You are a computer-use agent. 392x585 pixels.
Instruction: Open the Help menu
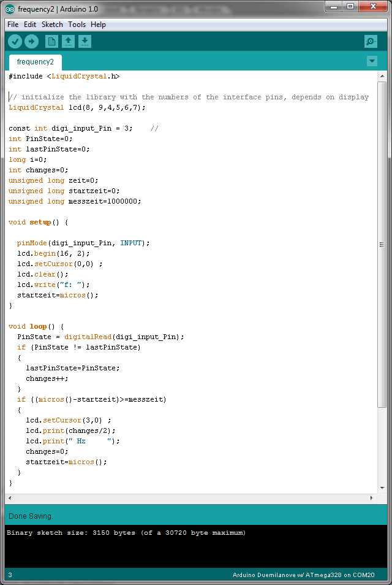click(x=99, y=25)
